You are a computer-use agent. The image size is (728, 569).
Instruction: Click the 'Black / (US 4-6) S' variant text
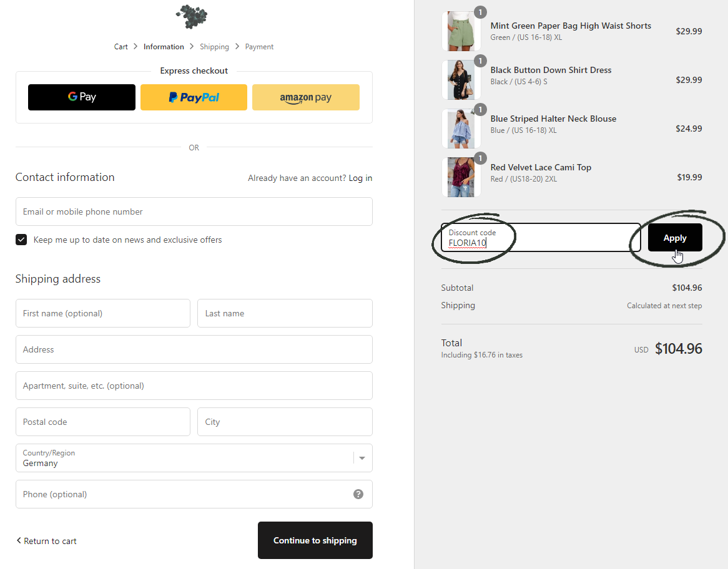(519, 82)
